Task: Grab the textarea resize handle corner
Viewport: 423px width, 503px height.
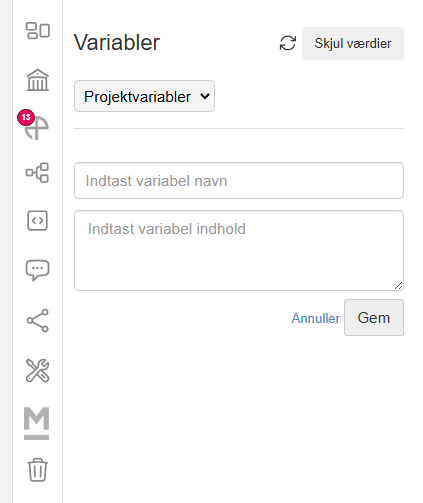Action: click(x=399, y=286)
